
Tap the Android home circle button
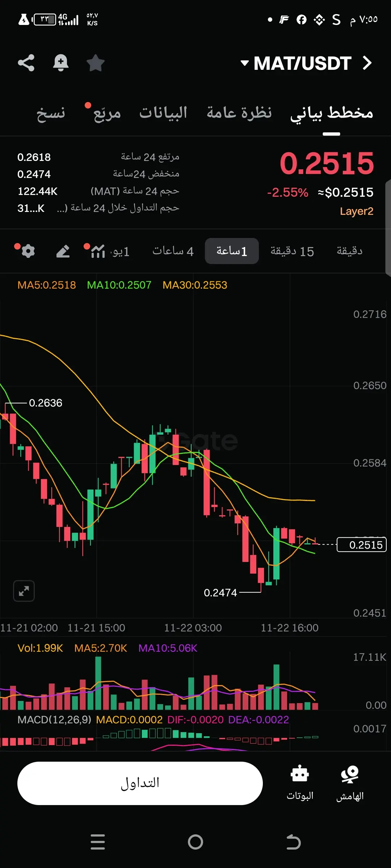pos(195,842)
